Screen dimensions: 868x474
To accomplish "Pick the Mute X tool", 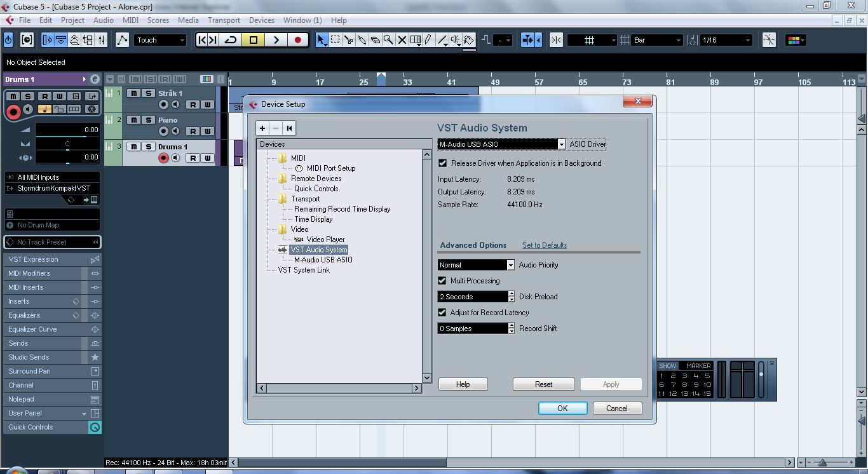I will pos(402,40).
